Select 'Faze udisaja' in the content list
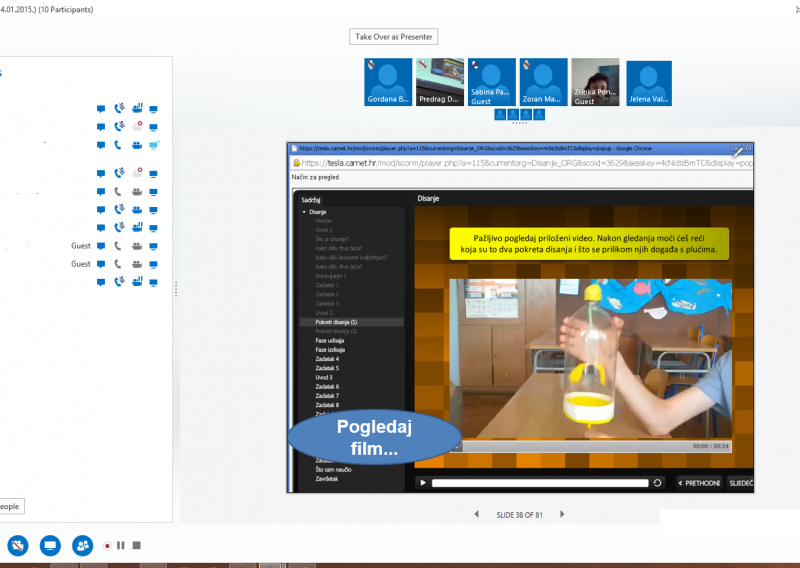The width and height of the screenshot is (800, 568). (330, 341)
